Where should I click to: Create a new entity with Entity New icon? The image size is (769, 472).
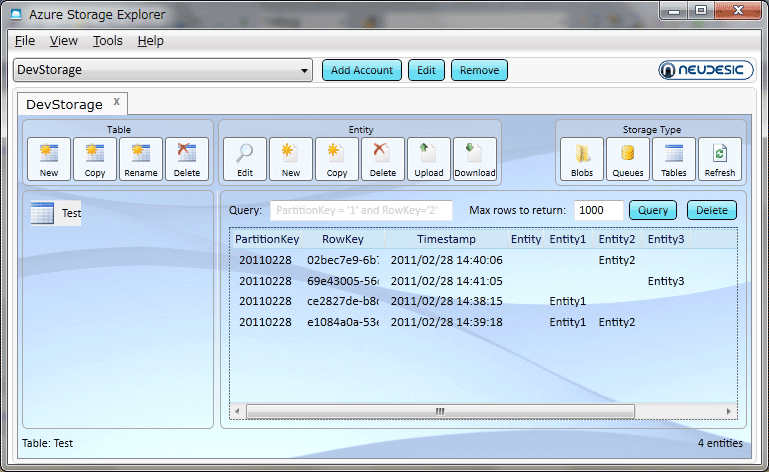pyautogui.click(x=291, y=159)
